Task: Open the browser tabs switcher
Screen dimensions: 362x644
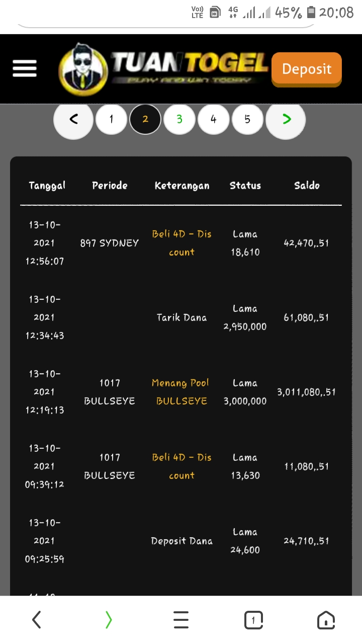Action: point(253,620)
